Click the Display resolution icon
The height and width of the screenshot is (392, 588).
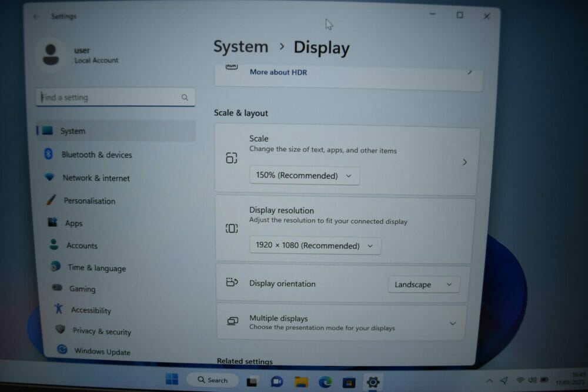tap(231, 228)
